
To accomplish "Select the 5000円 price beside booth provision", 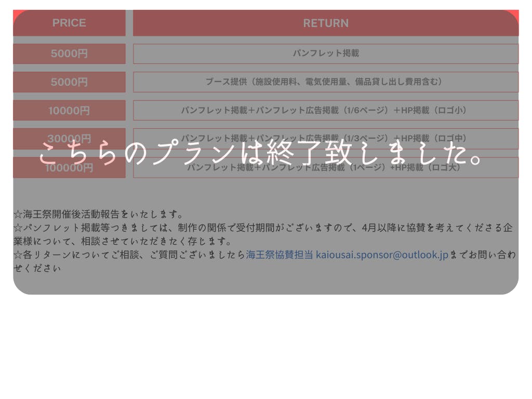I will [69, 82].
